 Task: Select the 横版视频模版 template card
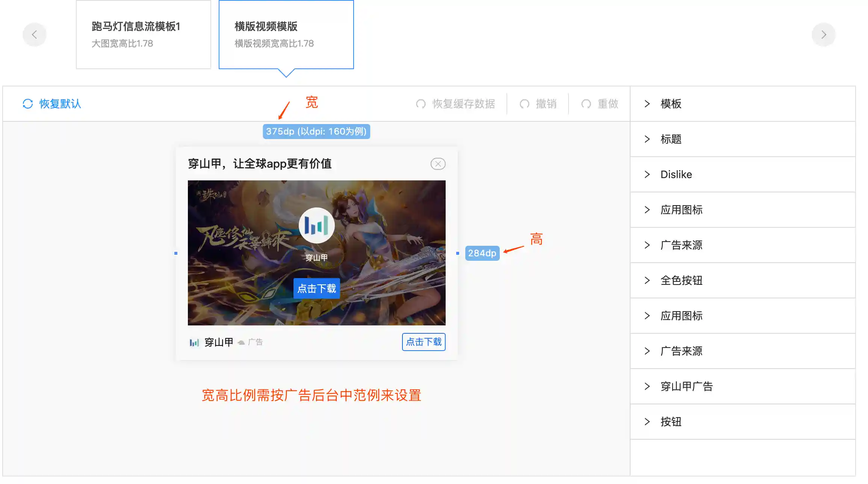coord(286,35)
